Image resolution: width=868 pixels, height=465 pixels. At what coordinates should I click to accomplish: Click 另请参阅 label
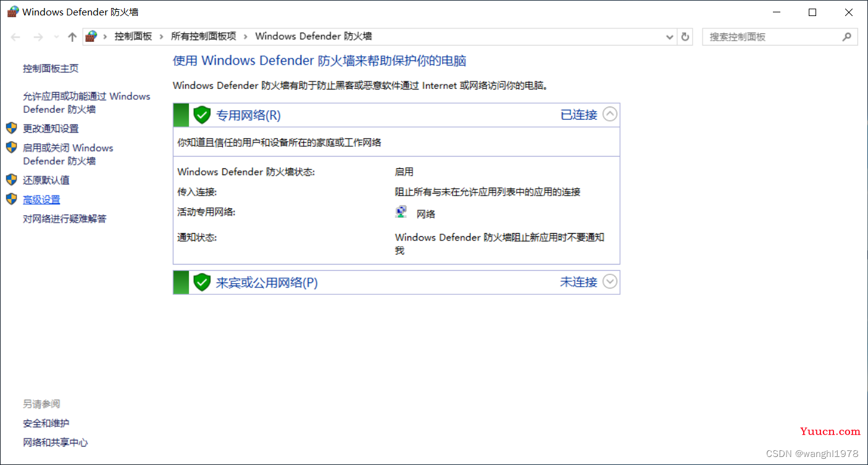click(x=41, y=404)
